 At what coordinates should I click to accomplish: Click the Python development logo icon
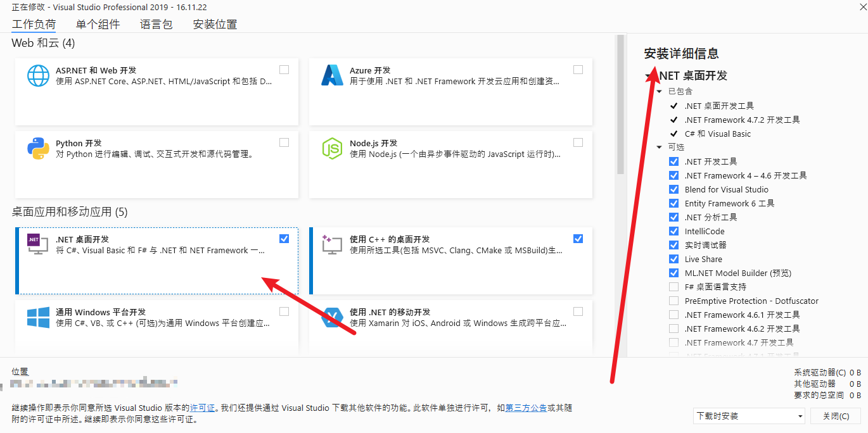[x=38, y=148]
